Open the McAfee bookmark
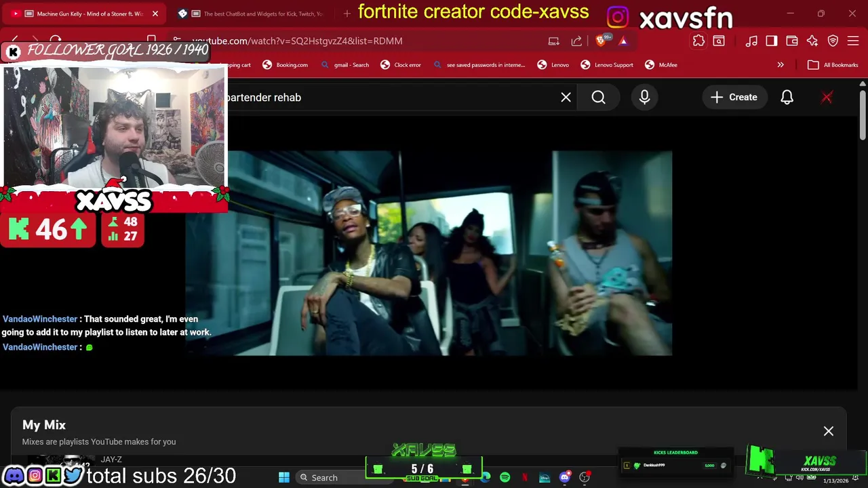Screen dimensions: 868x488 (661, 65)
